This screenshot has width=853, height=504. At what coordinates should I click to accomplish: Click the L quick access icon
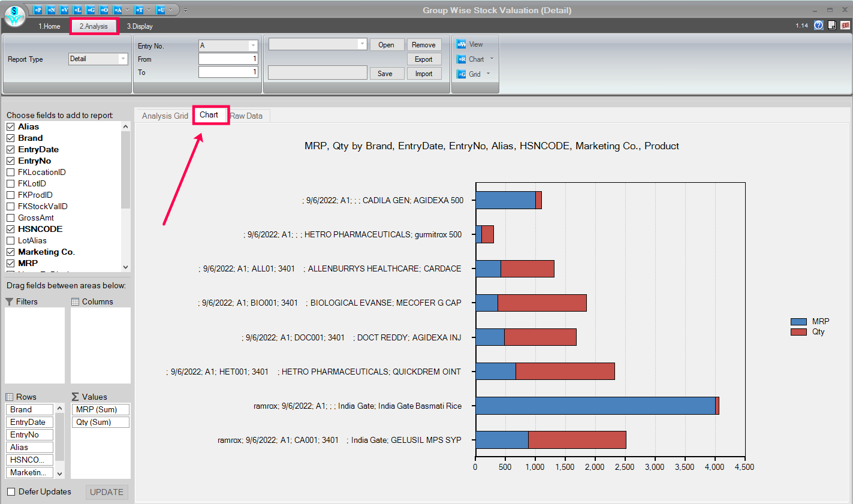point(77,10)
